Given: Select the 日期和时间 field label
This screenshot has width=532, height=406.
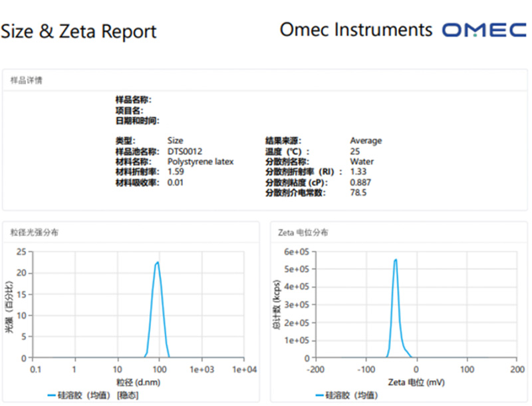Looking at the screenshot, I should 138,120.
